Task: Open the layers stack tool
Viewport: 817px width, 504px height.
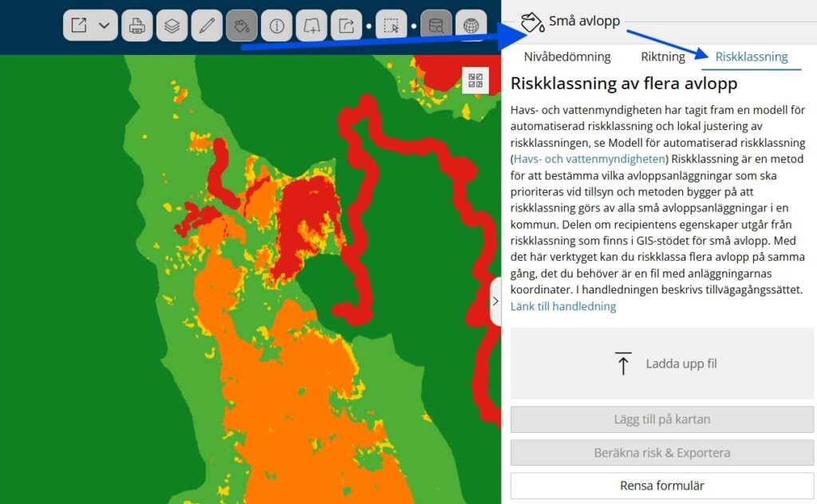Action: tap(172, 26)
